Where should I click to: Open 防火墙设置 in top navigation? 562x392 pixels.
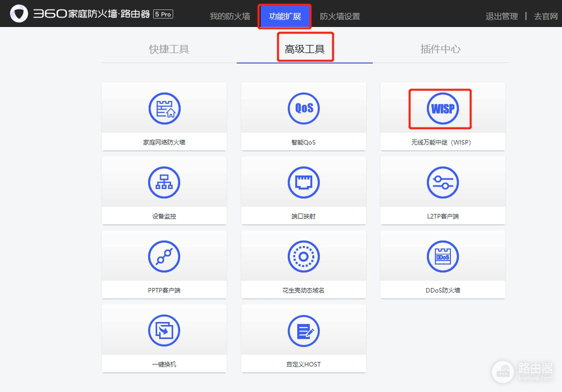[340, 16]
